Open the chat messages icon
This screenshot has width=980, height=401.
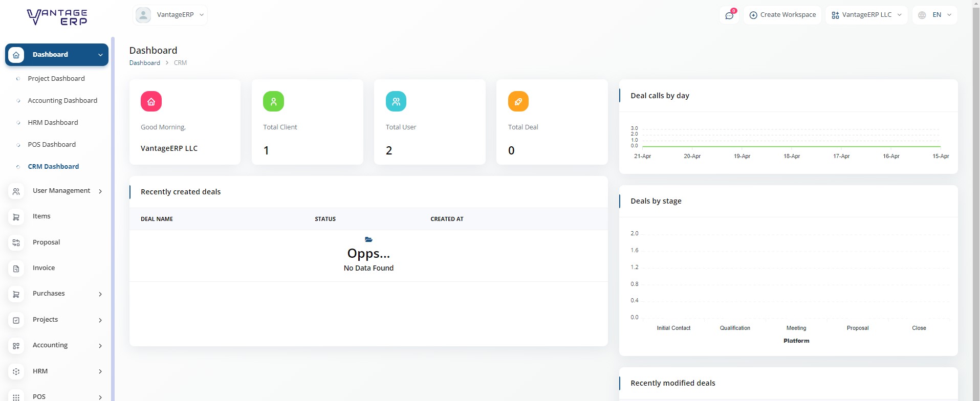pyautogui.click(x=729, y=15)
